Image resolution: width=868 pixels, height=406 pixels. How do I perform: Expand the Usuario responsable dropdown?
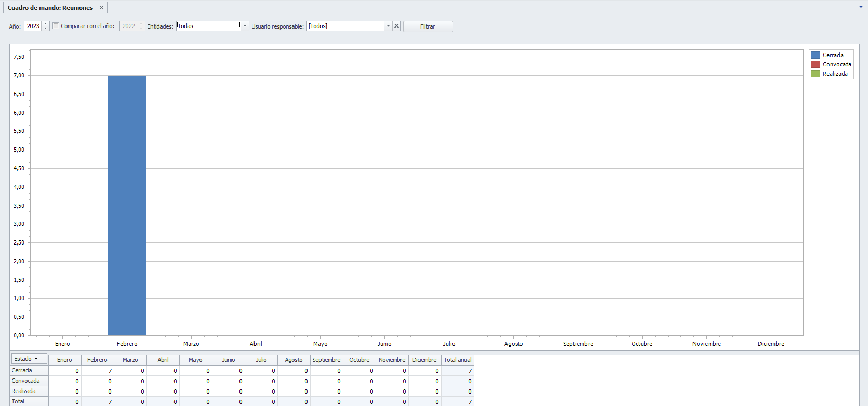click(x=388, y=26)
